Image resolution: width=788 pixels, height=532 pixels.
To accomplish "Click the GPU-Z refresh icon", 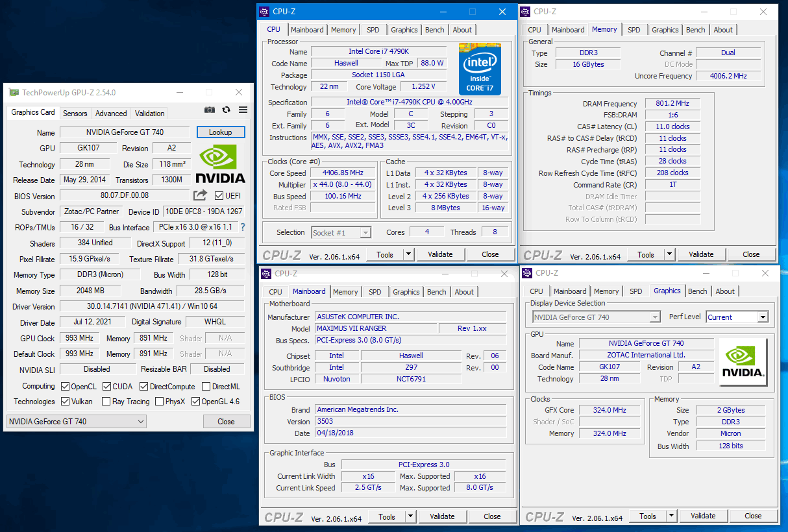I will 227,110.
